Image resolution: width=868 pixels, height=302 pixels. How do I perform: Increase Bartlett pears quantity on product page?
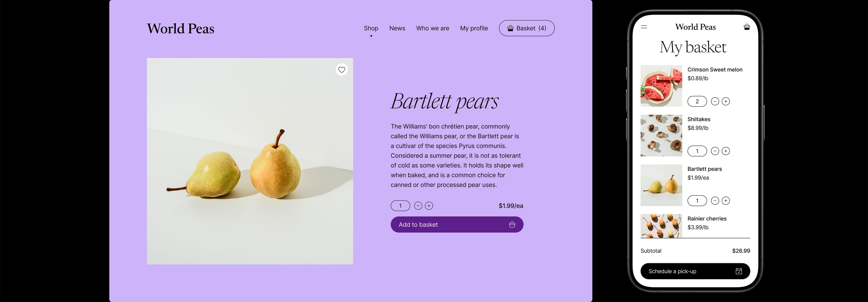click(429, 206)
